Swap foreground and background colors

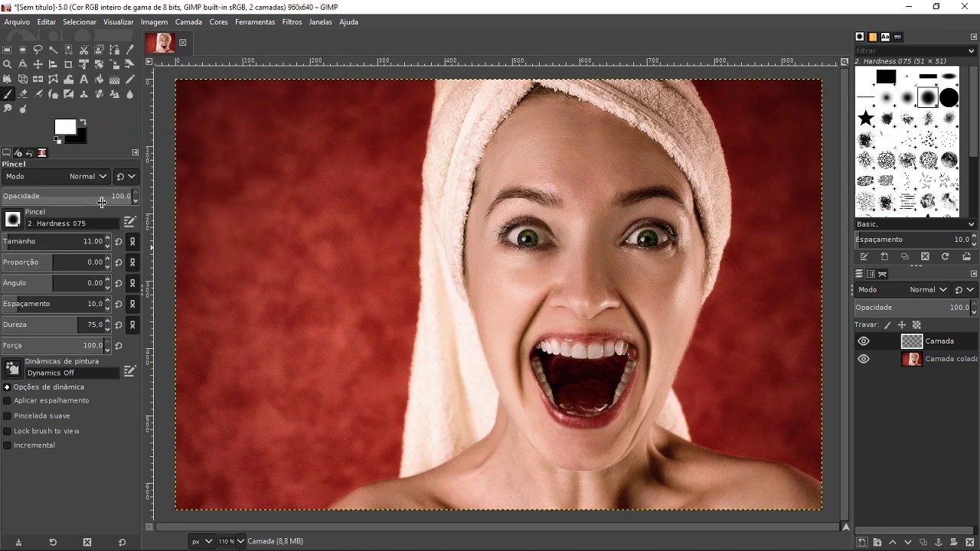[83, 122]
